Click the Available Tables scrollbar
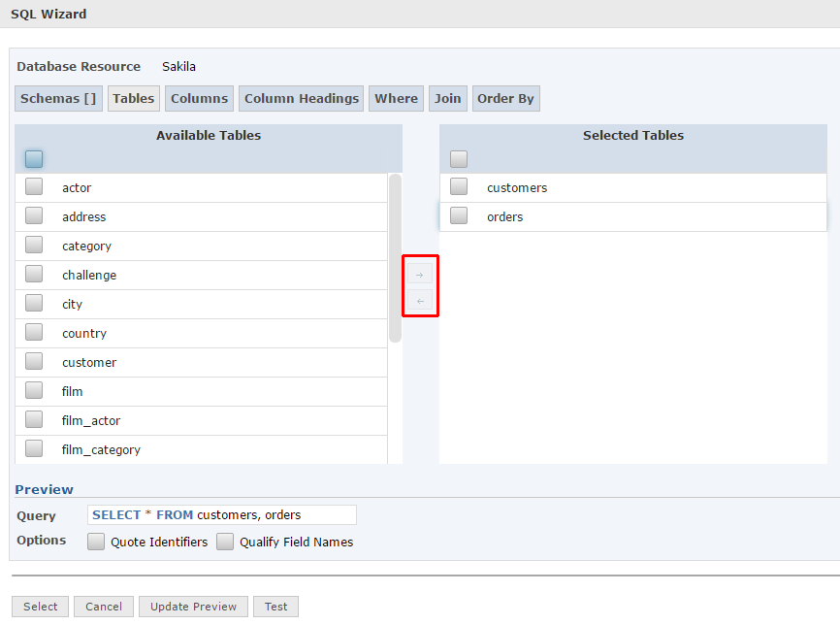 [395, 257]
